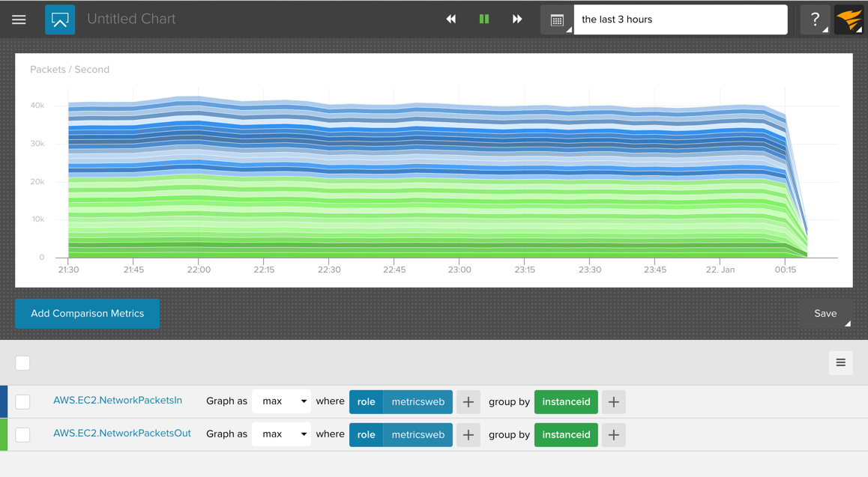Image resolution: width=868 pixels, height=477 pixels.
Task: Add a group-by tag for NetworkPacketsOut
Action: tap(613, 435)
